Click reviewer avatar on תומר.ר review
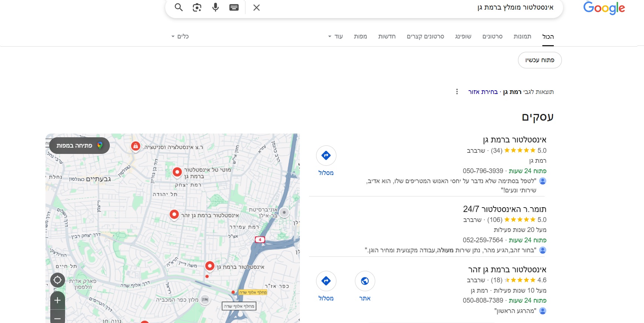The height and width of the screenshot is (323, 644). pos(543,250)
